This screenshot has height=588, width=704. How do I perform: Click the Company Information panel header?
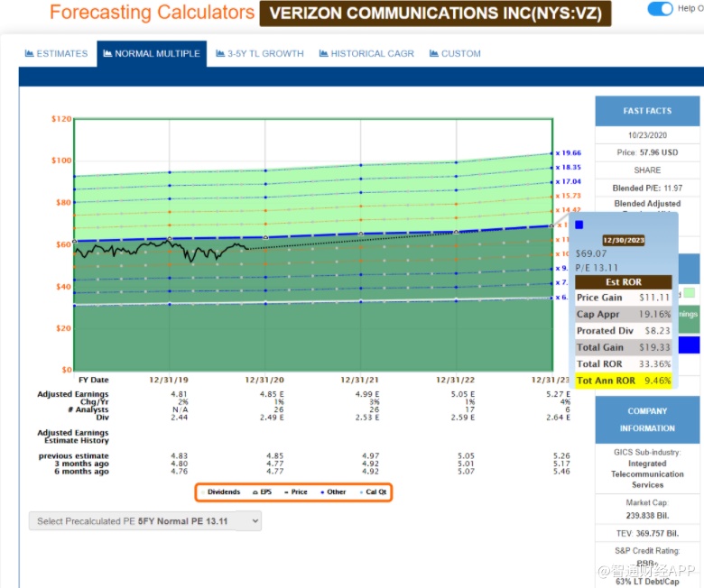(x=647, y=419)
